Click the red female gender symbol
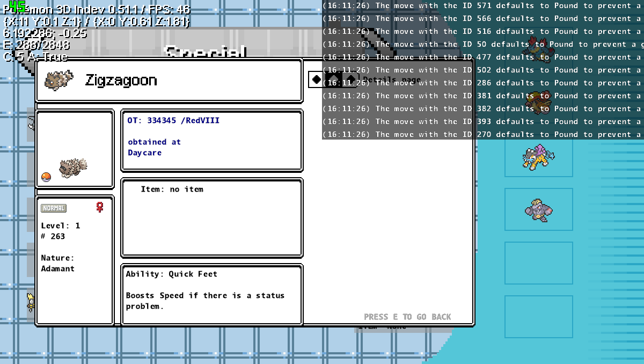Image resolution: width=644 pixels, height=364 pixels. (x=99, y=207)
